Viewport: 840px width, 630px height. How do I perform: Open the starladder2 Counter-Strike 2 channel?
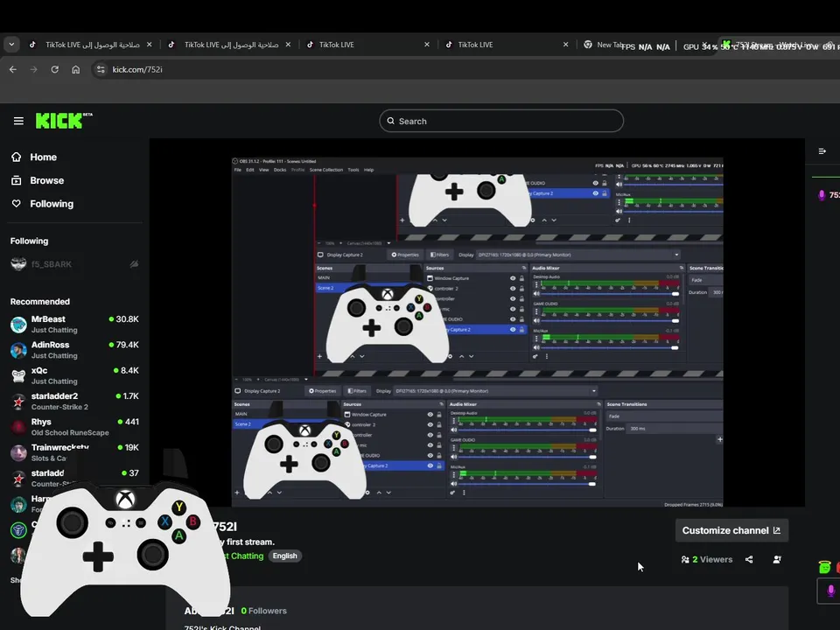tap(74, 402)
